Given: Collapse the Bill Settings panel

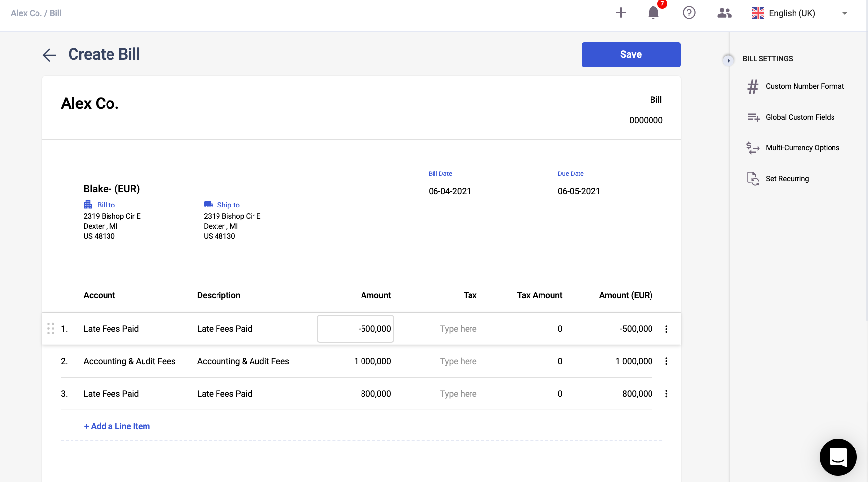Looking at the screenshot, I should click(x=728, y=60).
